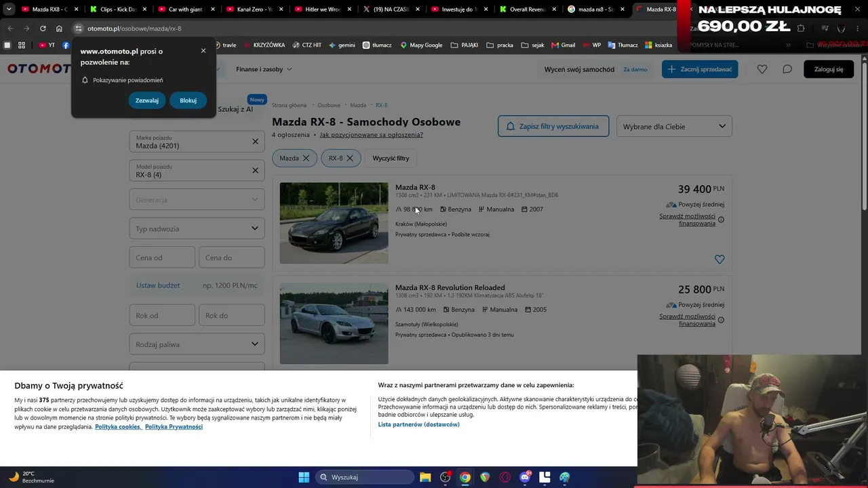Open the Wybrane dla Ciebie sort dropdown
The width and height of the screenshot is (868, 488).
(674, 126)
